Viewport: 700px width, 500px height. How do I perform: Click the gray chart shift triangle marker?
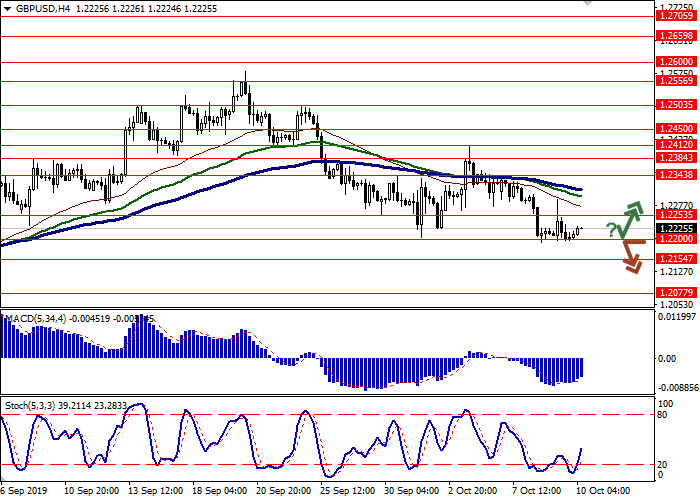pos(588,3)
